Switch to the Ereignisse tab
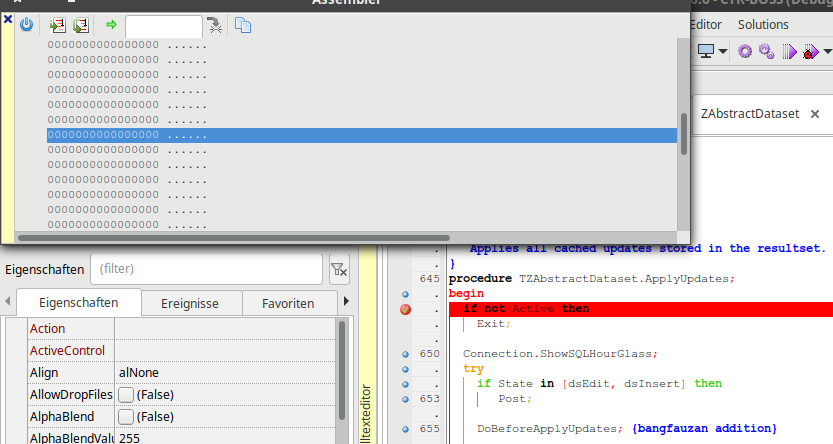The height and width of the screenshot is (444, 833). coord(190,303)
